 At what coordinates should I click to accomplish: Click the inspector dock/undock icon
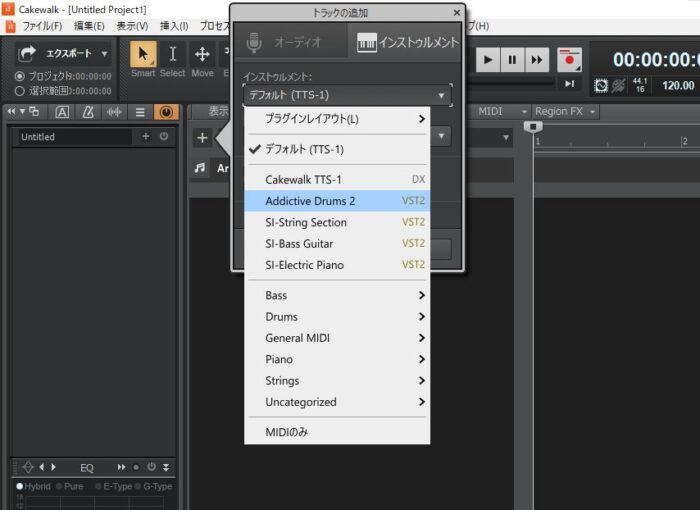(34, 112)
